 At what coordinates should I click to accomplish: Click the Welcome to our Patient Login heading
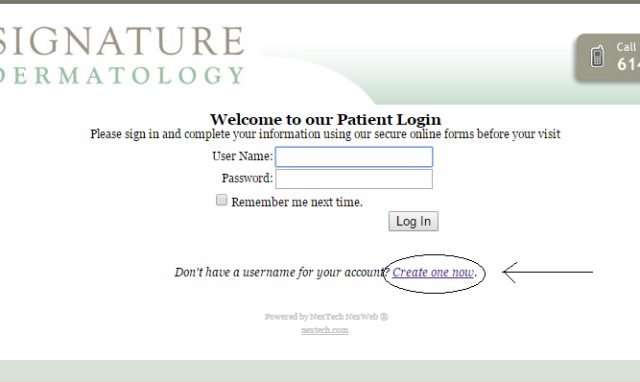pos(325,120)
